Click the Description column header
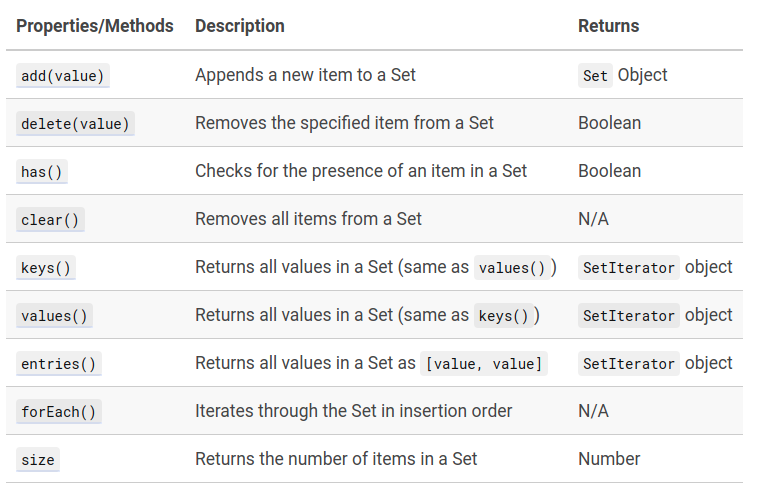The height and width of the screenshot is (500, 761). [240, 26]
